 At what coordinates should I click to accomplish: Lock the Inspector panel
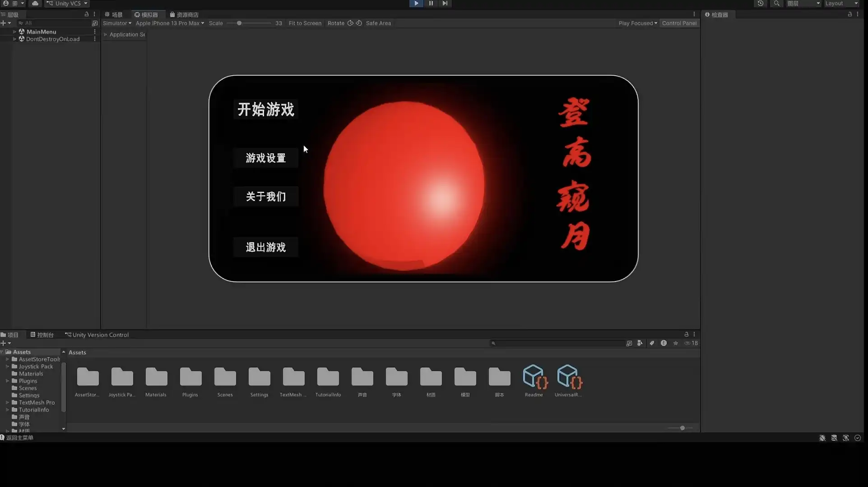tap(850, 14)
